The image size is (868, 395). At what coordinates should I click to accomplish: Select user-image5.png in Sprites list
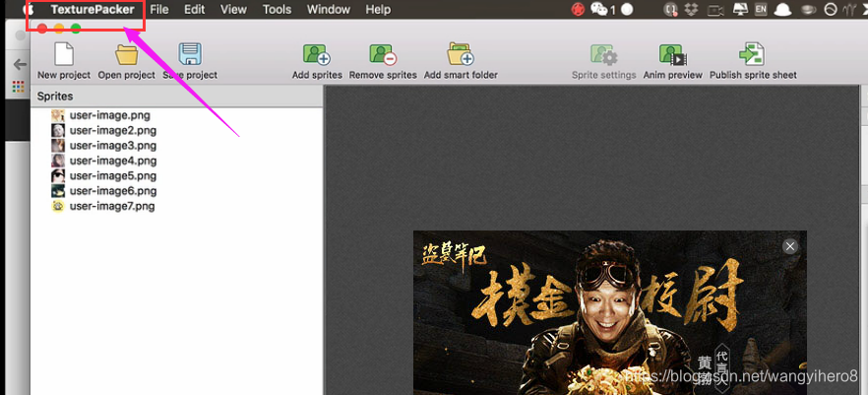(x=113, y=175)
